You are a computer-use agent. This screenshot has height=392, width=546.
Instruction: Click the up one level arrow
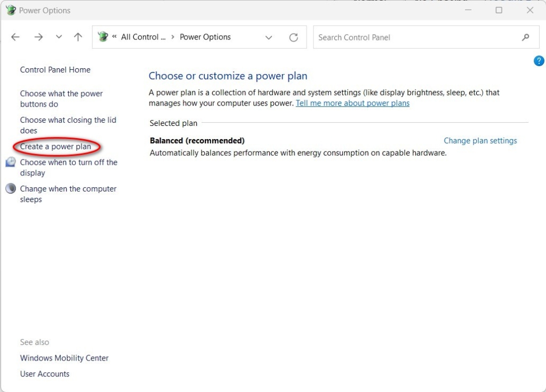point(77,37)
